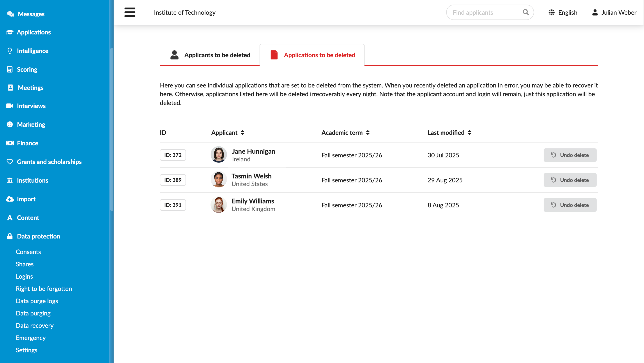Click the sidebar vertical scrollbar

pyautogui.click(x=111, y=129)
